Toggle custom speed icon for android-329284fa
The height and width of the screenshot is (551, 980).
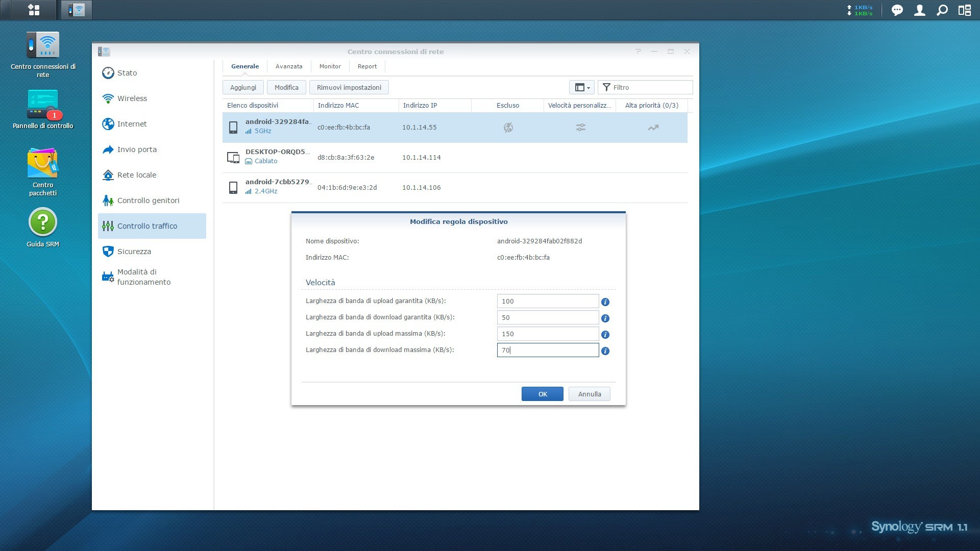pyautogui.click(x=580, y=128)
